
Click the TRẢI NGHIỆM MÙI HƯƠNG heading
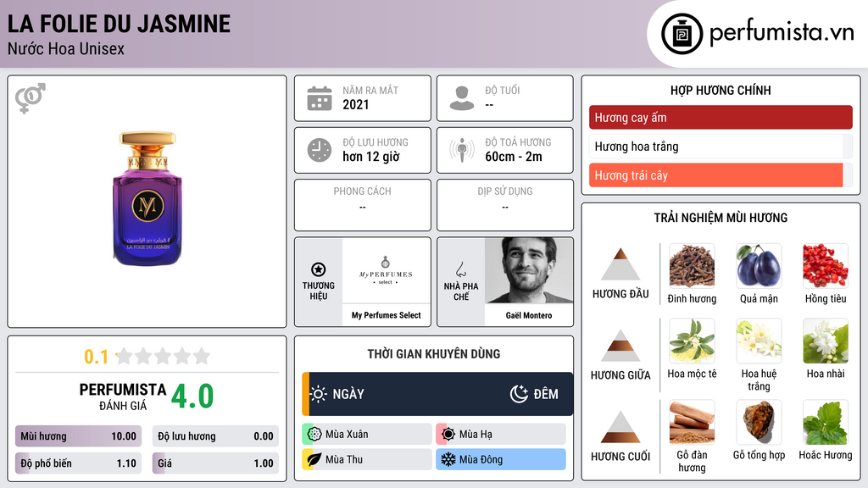click(721, 218)
